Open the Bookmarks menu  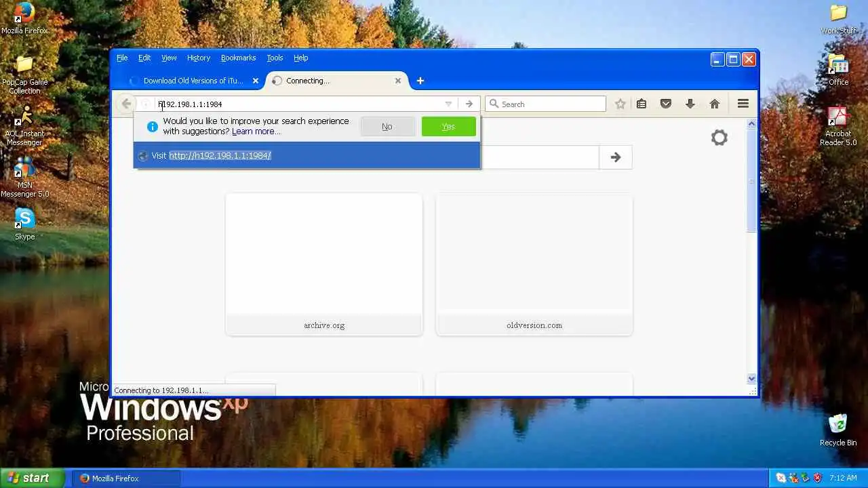238,58
